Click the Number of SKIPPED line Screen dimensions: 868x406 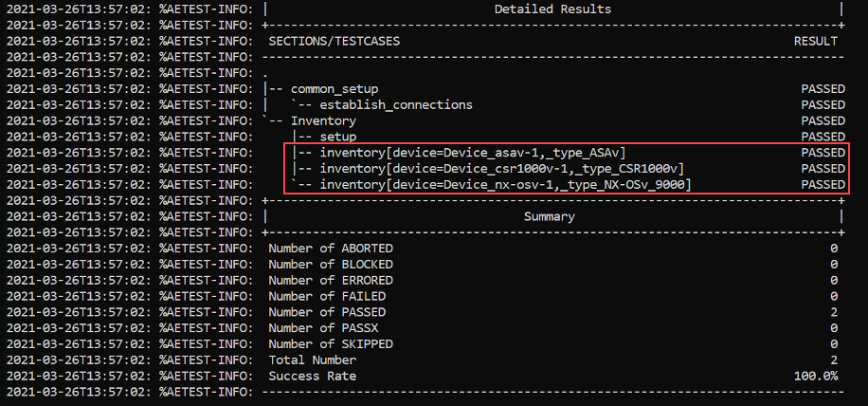coord(553,344)
